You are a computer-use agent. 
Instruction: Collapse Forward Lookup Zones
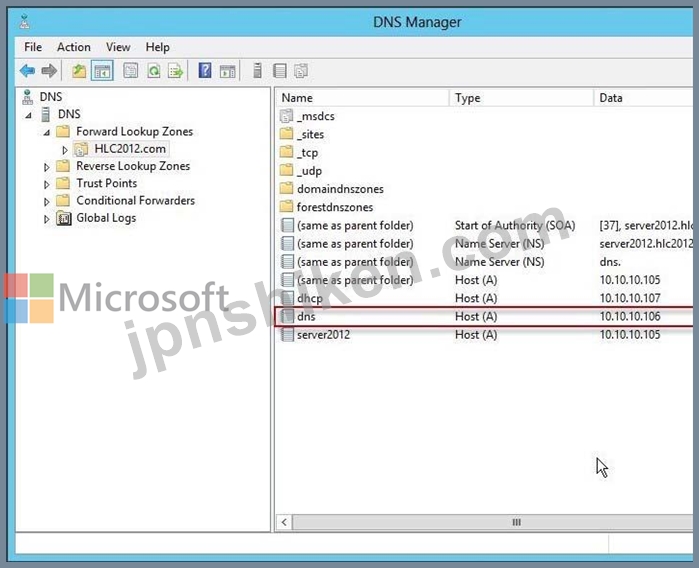[47, 132]
